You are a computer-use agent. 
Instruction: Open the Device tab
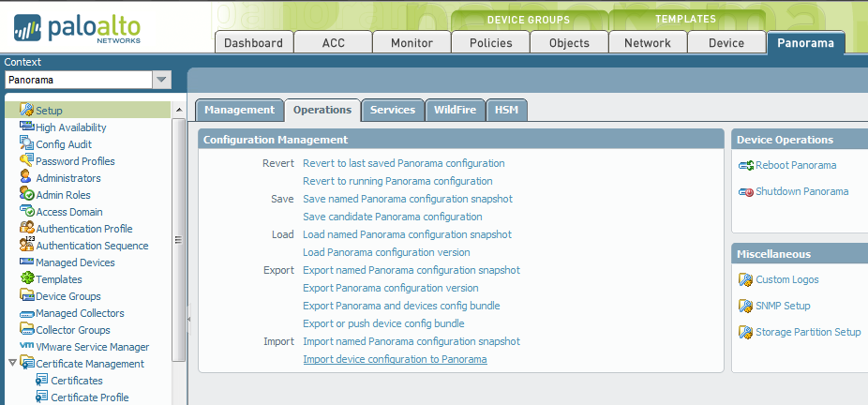(726, 42)
